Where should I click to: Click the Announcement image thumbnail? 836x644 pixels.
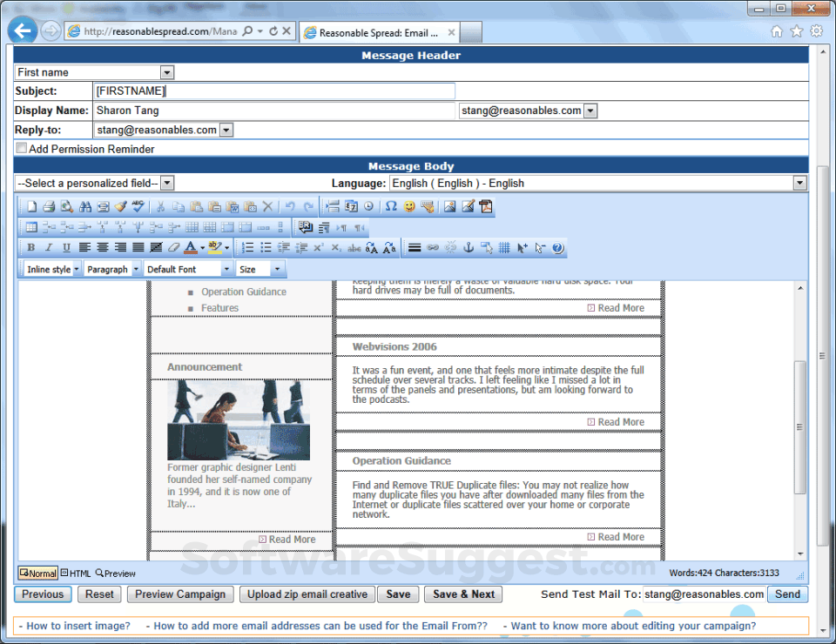(x=239, y=419)
